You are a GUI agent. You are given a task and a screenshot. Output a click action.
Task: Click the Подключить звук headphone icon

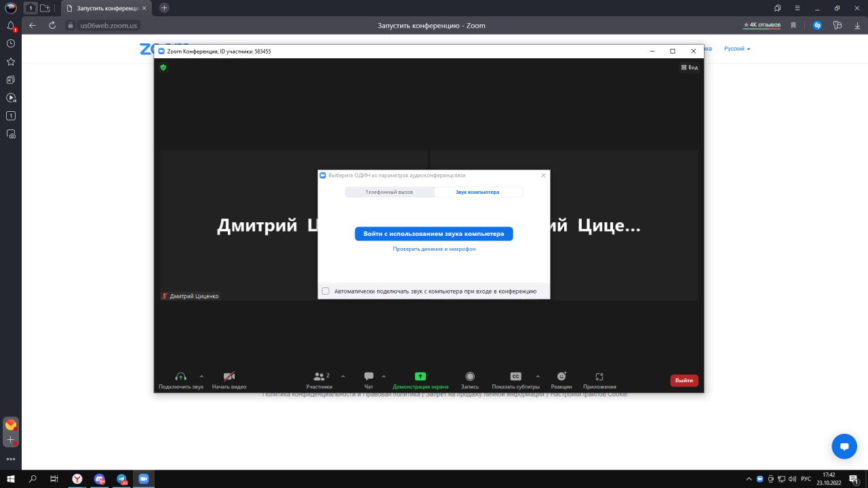(180, 376)
